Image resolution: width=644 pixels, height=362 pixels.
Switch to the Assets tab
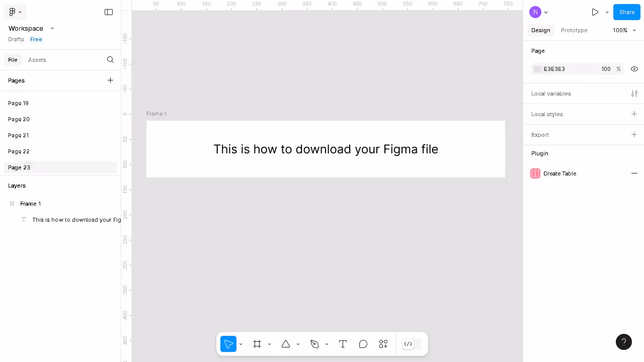click(37, 60)
